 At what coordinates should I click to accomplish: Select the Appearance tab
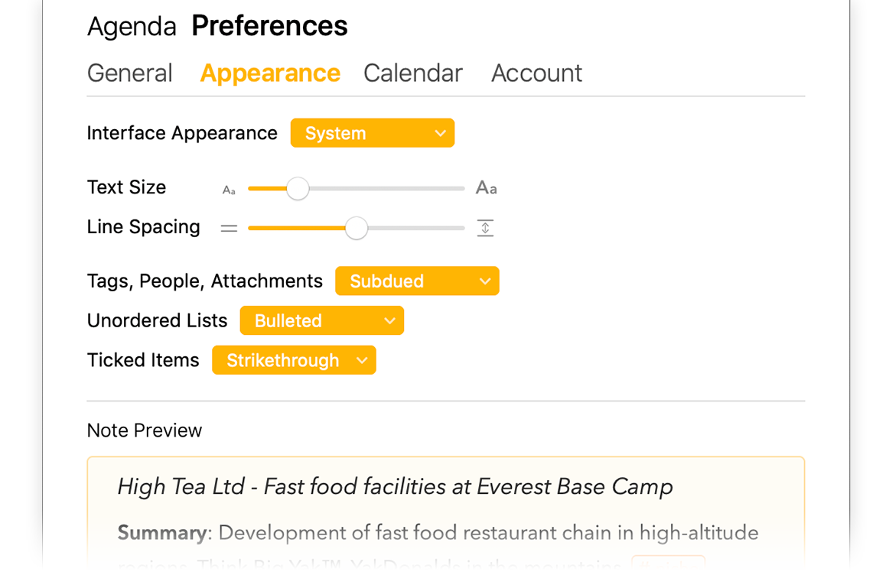tap(270, 73)
